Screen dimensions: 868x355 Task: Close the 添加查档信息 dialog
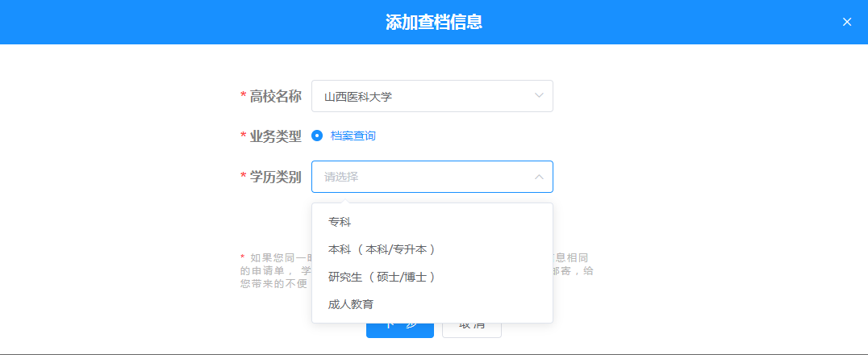click(846, 22)
